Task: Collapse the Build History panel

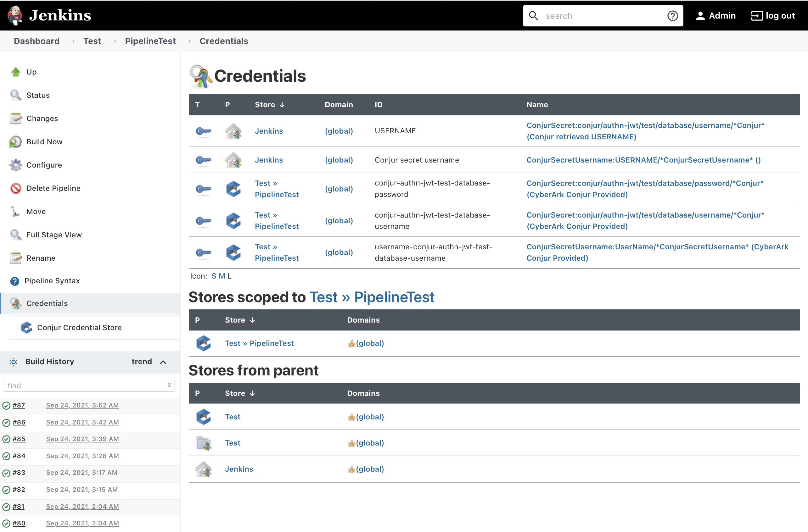Action: (163, 362)
